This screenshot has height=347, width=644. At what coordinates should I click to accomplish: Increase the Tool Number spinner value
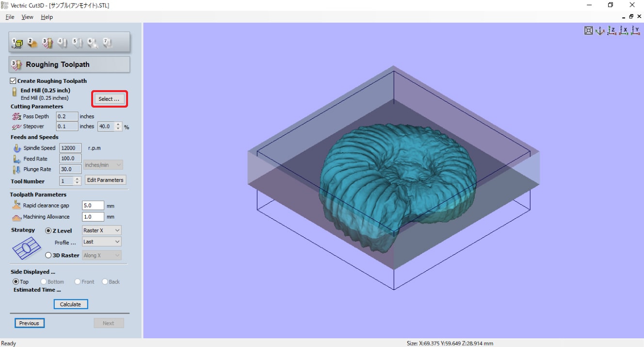(x=78, y=179)
